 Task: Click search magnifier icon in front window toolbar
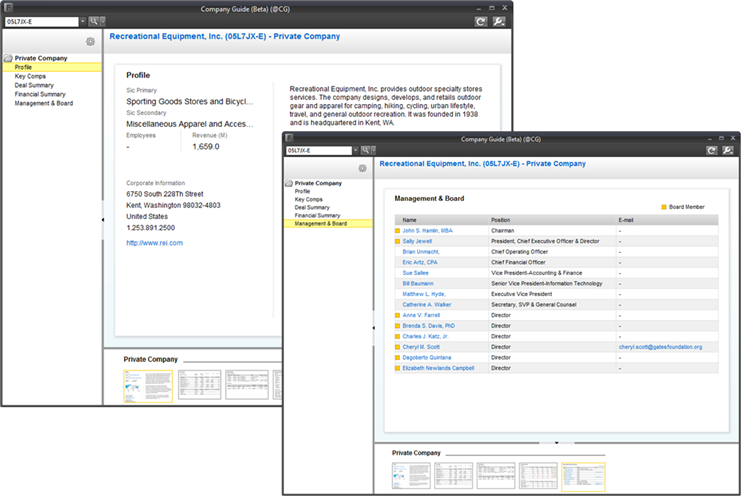pyautogui.click(x=365, y=150)
